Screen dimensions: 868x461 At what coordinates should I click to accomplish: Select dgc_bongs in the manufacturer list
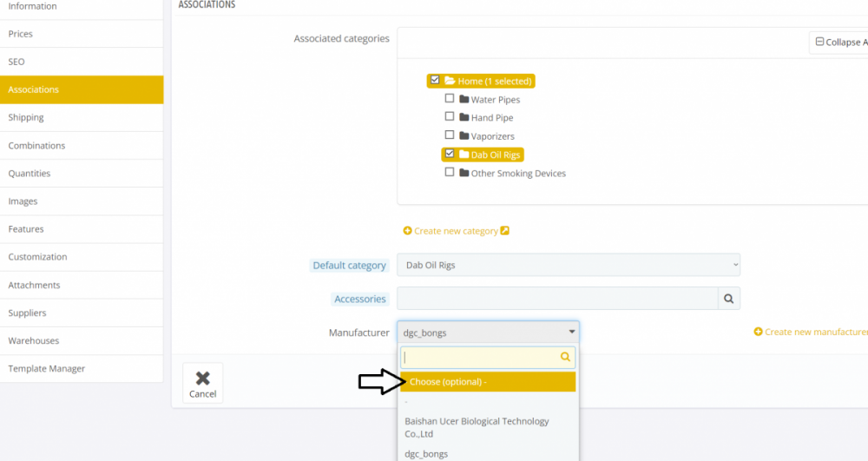[488, 454]
